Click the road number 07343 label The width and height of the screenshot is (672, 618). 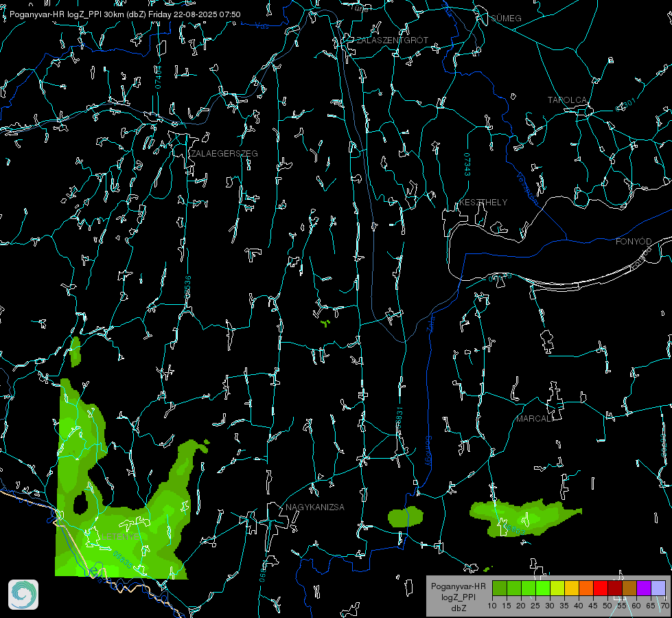467,165
